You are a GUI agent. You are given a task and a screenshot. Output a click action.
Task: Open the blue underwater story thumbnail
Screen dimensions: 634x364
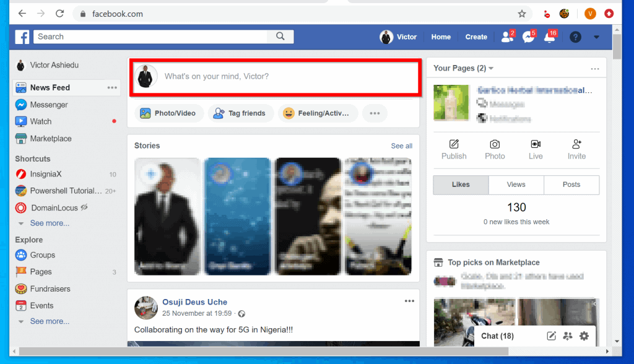click(x=237, y=217)
